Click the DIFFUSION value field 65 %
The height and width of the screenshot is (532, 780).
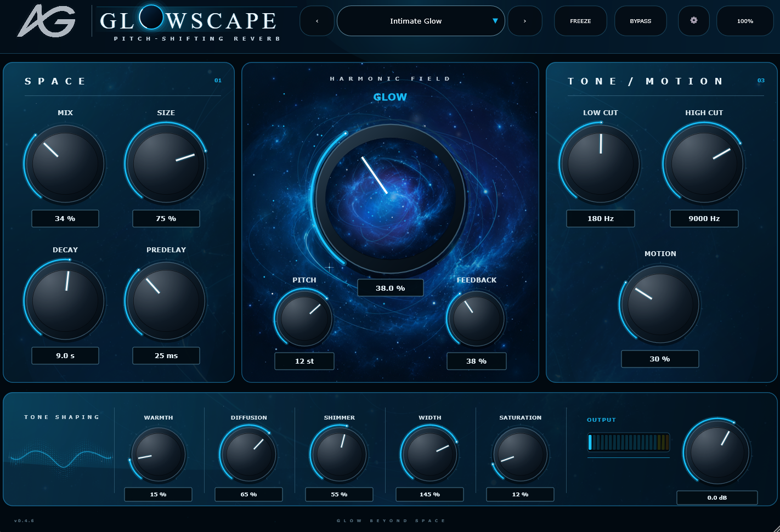pyautogui.click(x=249, y=494)
